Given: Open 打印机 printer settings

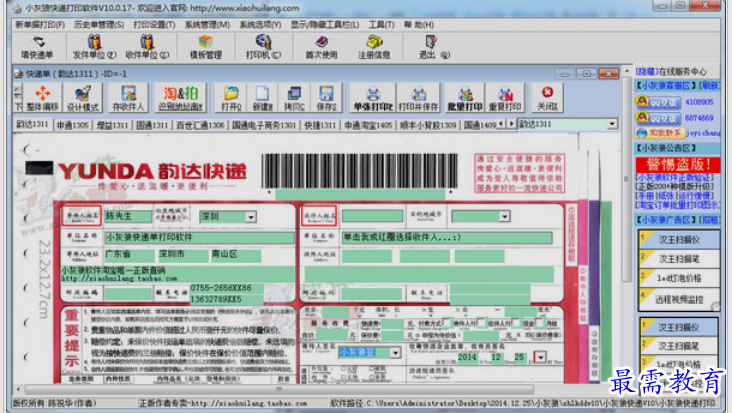Looking at the screenshot, I should click(263, 47).
